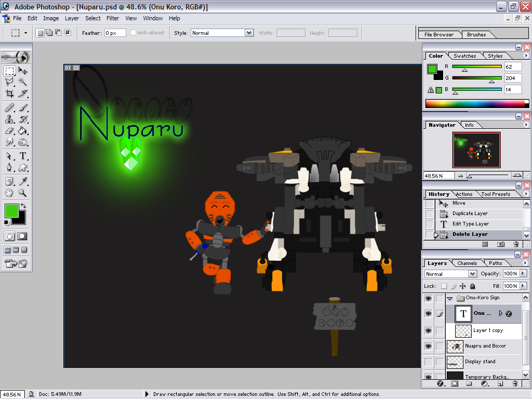Hide the Nuapru and Boxor layer
The width and height of the screenshot is (532, 399).
click(428, 346)
